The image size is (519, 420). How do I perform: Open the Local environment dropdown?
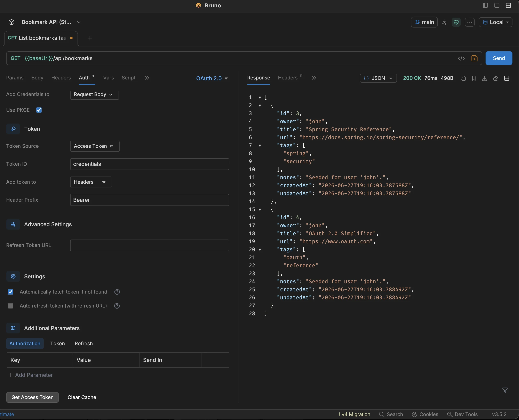pyautogui.click(x=495, y=22)
